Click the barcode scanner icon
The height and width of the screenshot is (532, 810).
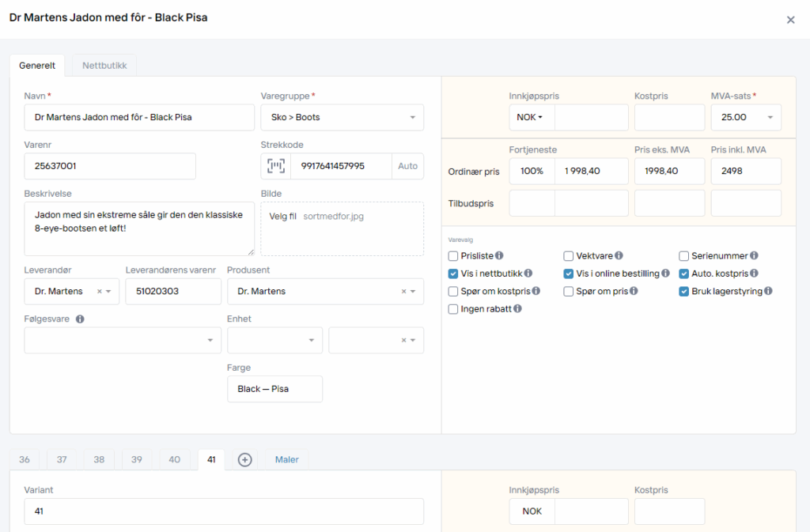(x=275, y=166)
